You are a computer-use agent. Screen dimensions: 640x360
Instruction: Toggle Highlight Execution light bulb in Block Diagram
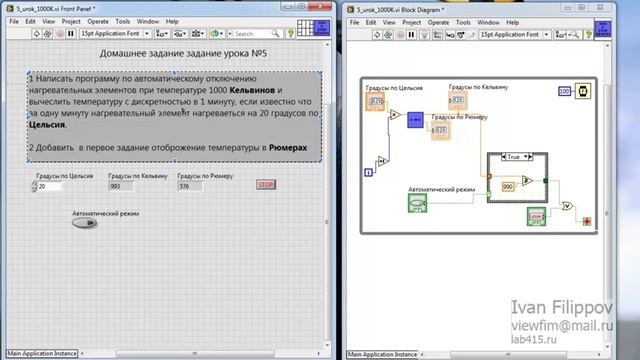click(x=424, y=35)
